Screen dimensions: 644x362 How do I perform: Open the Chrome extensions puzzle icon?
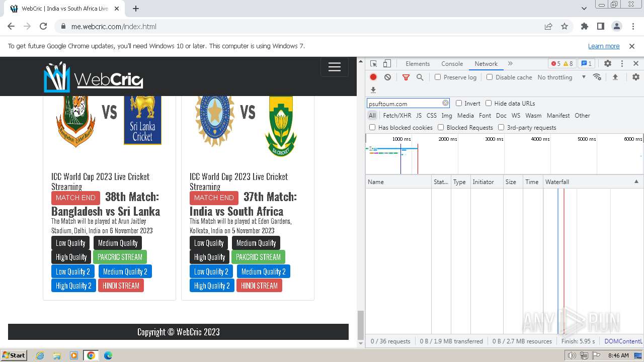click(585, 27)
